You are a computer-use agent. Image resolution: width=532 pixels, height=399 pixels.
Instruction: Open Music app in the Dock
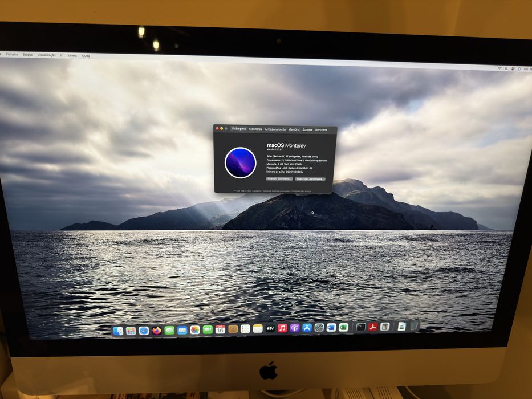[282, 328]
